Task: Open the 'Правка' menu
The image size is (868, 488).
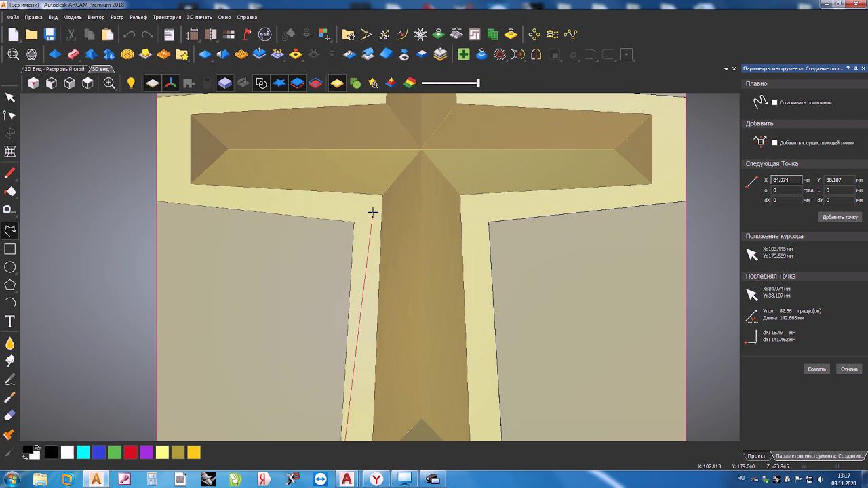Action: [33, 17]
